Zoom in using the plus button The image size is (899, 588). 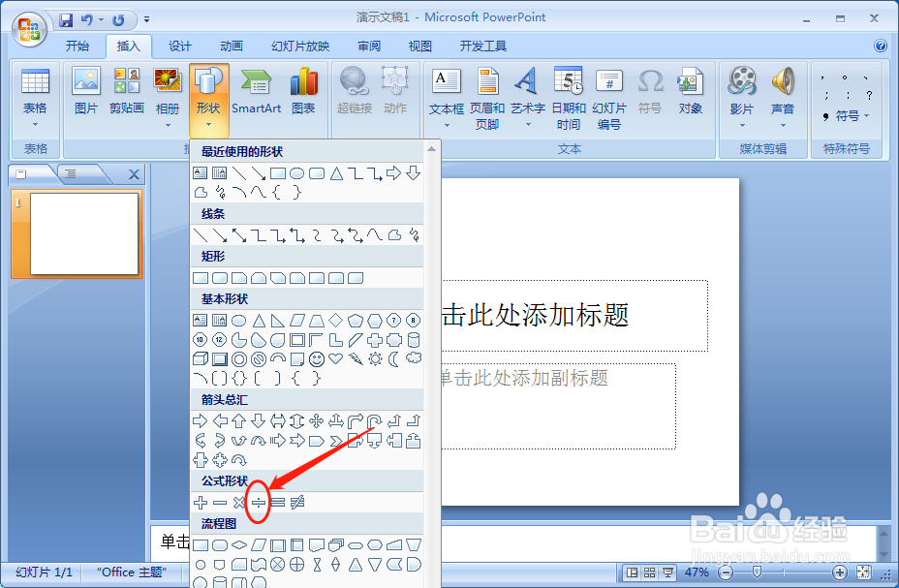[839, 573]
